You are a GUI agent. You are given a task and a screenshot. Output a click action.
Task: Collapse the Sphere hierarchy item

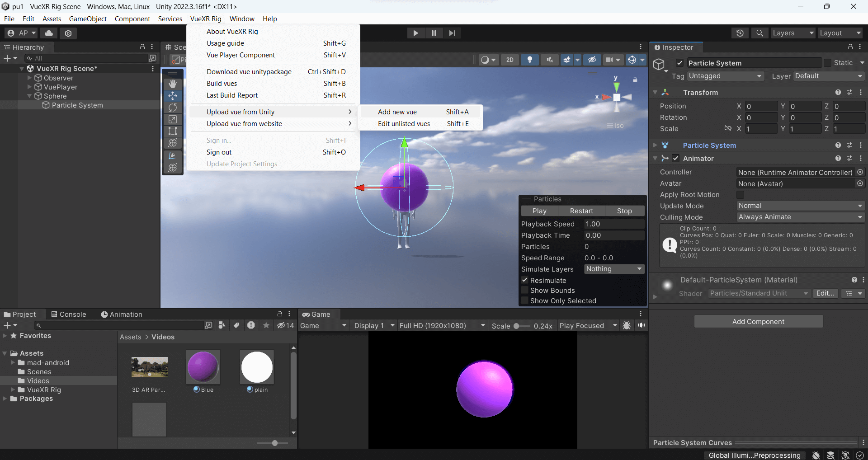coord(29,96)
